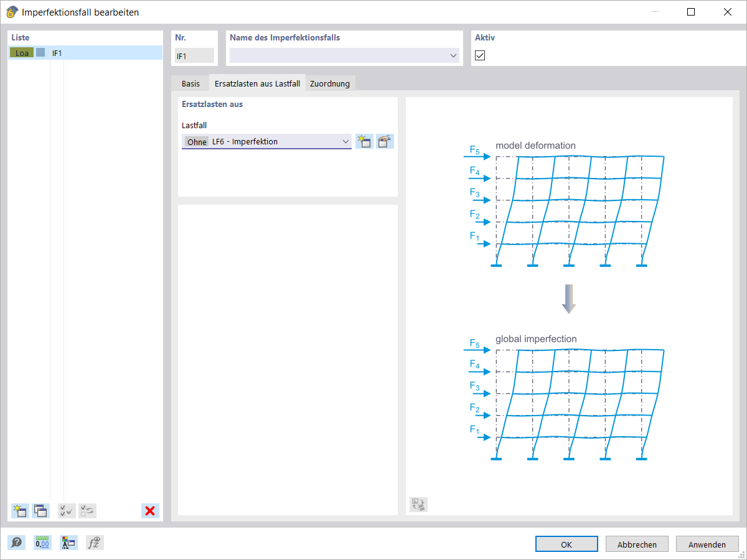747x560 pixels.
Task: Apply changes with the Anwenden button
Action: (707, 543)
